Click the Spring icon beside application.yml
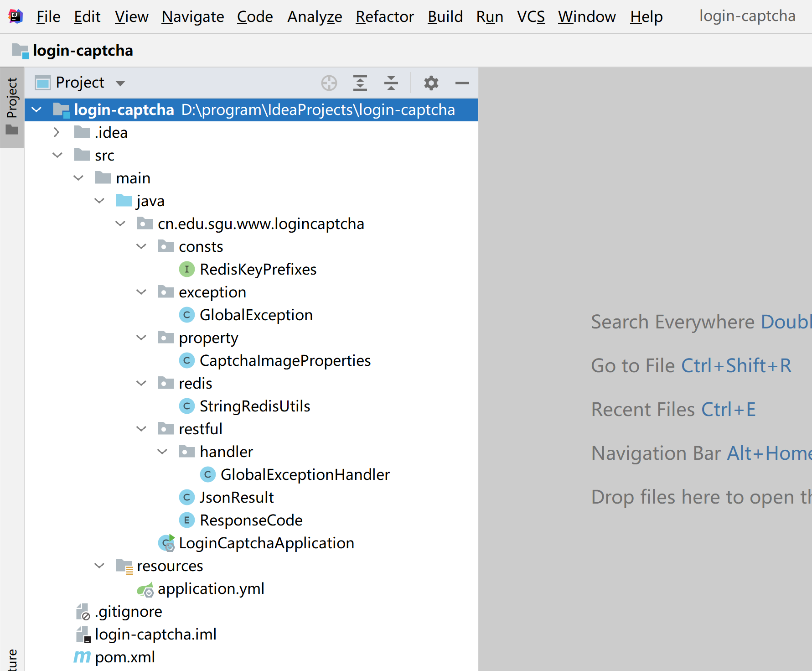The width and height of the screenshot is (812, 671). (146, 588)
